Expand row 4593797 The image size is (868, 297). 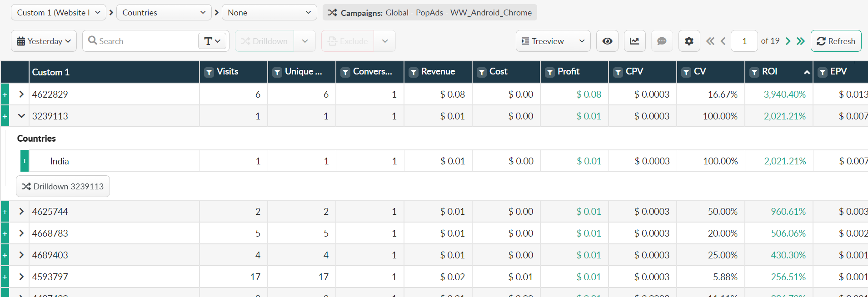pos(21,277)
